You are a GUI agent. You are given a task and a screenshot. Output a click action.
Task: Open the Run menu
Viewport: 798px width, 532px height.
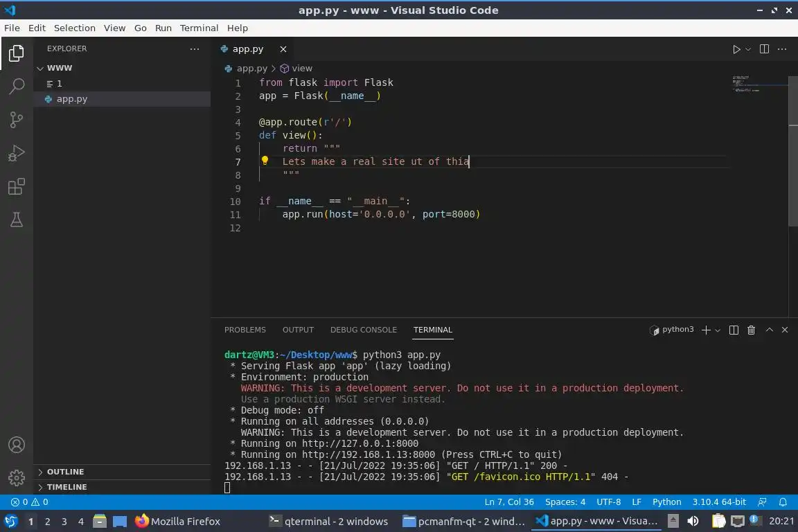(163, 28)
